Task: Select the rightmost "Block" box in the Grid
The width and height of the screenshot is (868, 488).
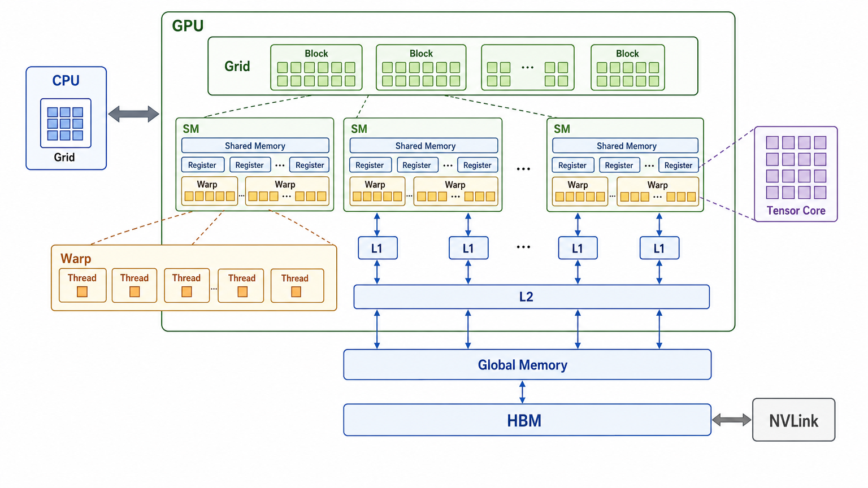Action: click(x=628, y=67)
